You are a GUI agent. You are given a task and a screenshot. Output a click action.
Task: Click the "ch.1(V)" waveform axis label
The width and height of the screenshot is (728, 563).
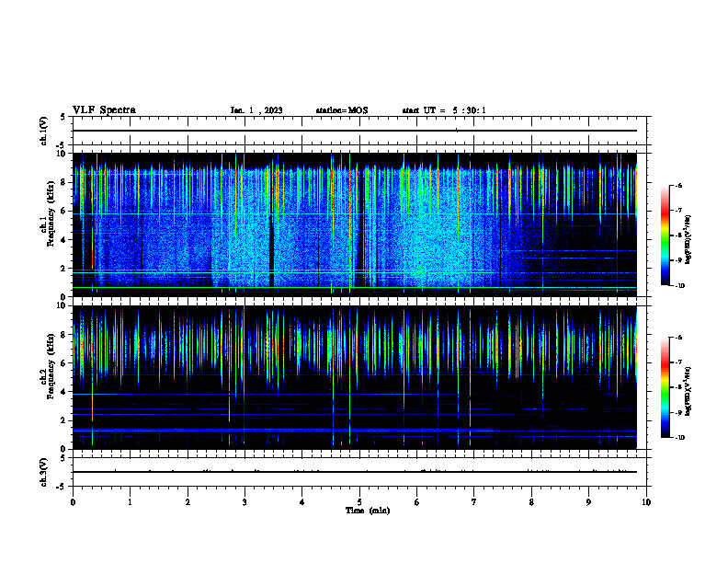(43, 131)
